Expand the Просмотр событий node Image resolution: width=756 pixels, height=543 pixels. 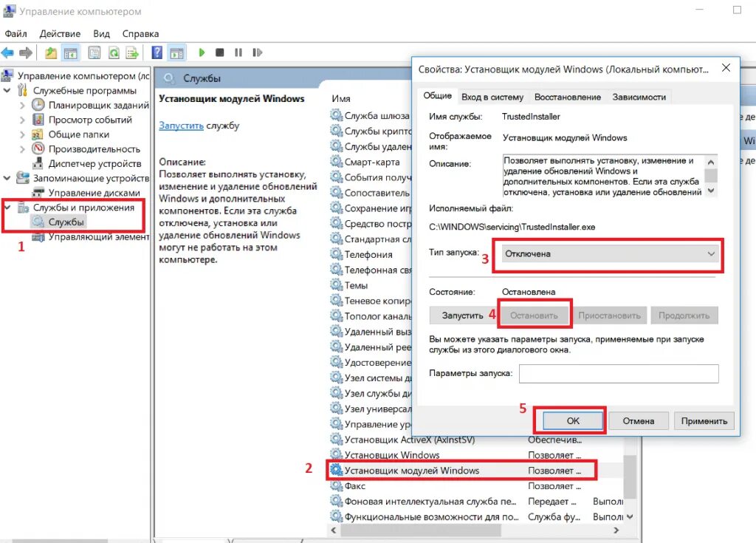(x=22, y=120)
